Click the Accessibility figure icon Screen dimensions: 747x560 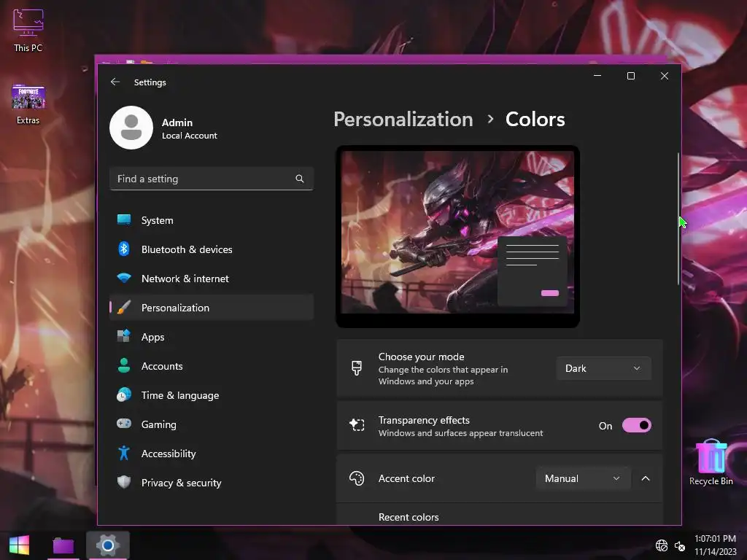(x=124, y=453)
